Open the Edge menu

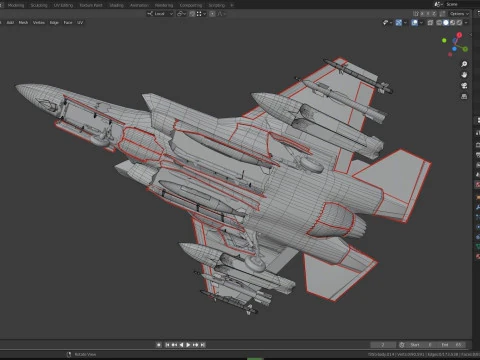(x=54, y=22)
